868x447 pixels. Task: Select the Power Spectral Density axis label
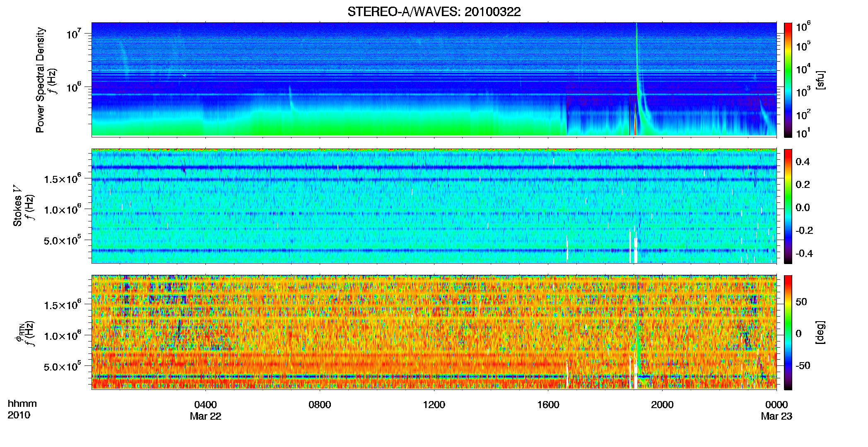[40, 80]
